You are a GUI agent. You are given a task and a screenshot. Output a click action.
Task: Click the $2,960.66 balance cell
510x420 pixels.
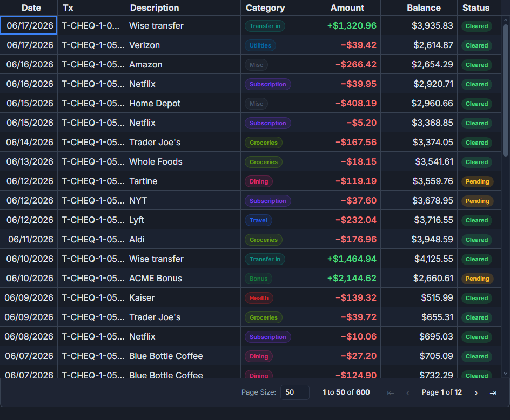click(x=419, y=103)
